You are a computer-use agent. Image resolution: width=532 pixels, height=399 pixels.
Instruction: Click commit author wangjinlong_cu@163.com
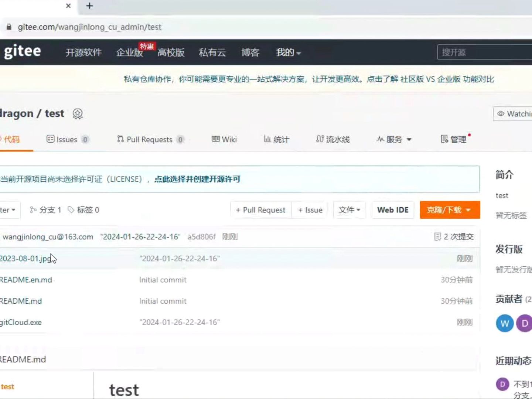(x=48, y=237)
